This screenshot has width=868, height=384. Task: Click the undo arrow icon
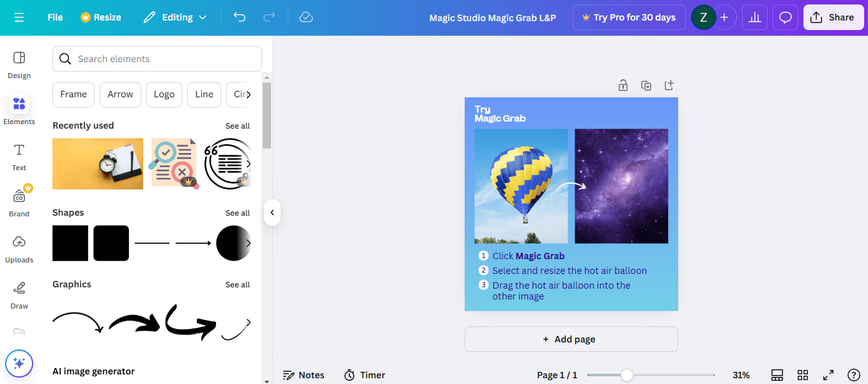coord(240,17)
